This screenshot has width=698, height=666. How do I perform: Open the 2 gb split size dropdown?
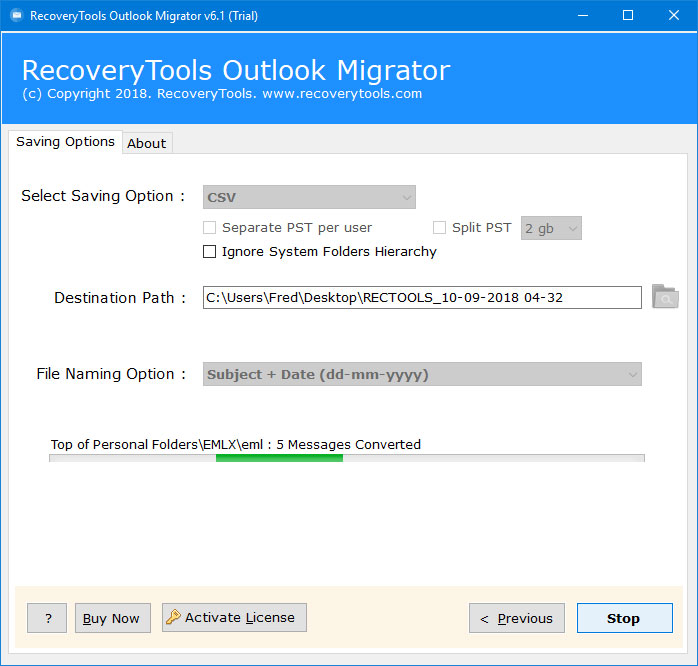[551, 228]
